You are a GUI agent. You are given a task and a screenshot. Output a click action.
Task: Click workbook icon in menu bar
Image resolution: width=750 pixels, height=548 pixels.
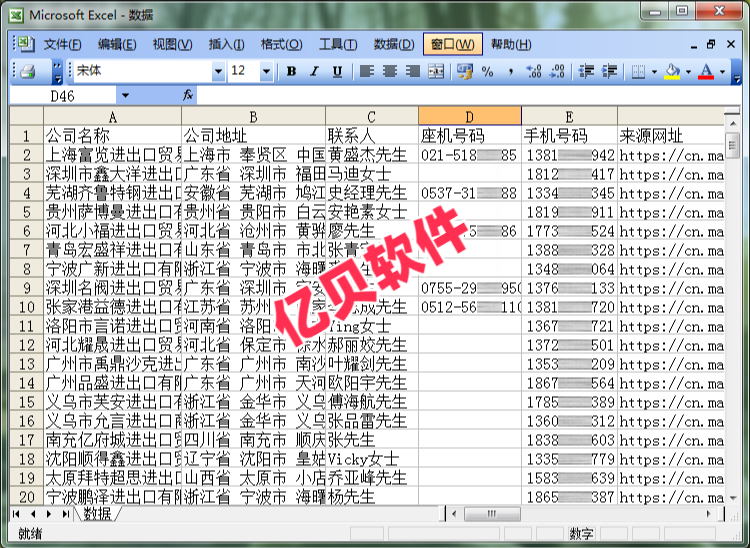[x=26, y=44]
